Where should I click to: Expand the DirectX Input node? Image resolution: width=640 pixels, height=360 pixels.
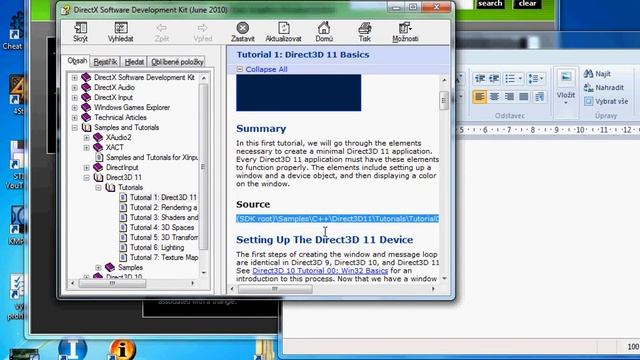click(x=75, y=98)
